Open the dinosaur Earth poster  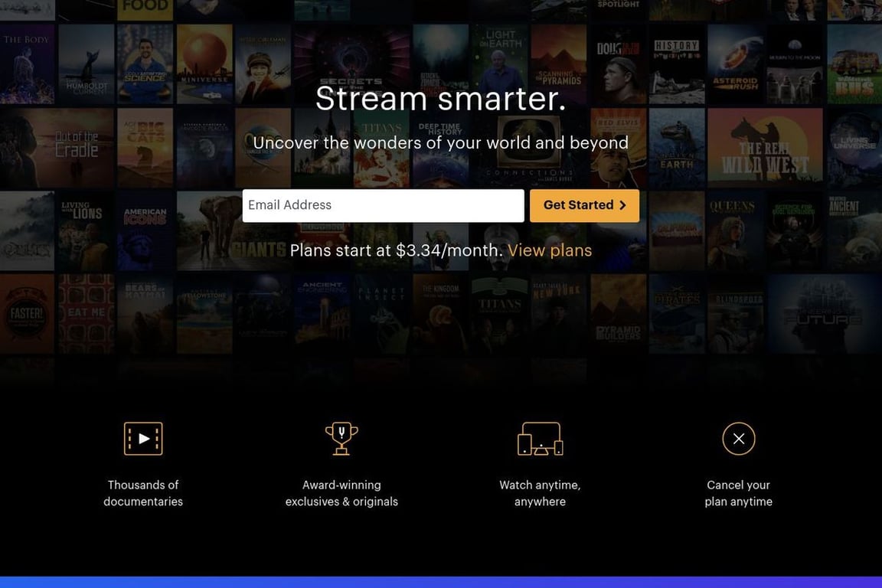pyautogui.click(x=677, y=148)
